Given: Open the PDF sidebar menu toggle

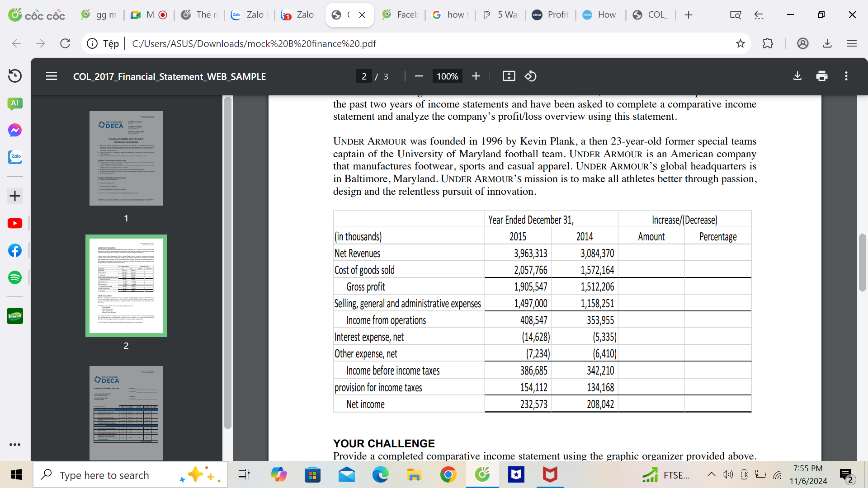Looking at the screenshot, I should click(x=52, y=76).
